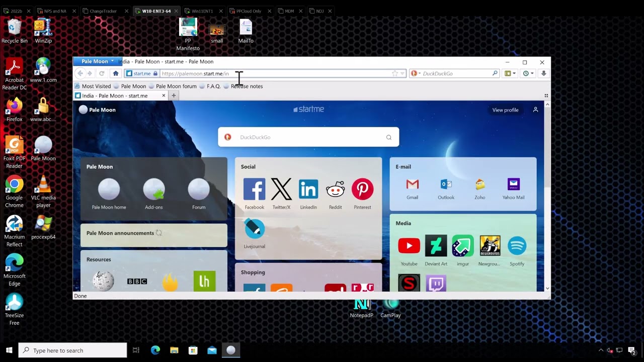The height and width of the screenshot is (362, 644).
Task: Click the magnifier in the start.me search box
Action: [x=388, y=137]
